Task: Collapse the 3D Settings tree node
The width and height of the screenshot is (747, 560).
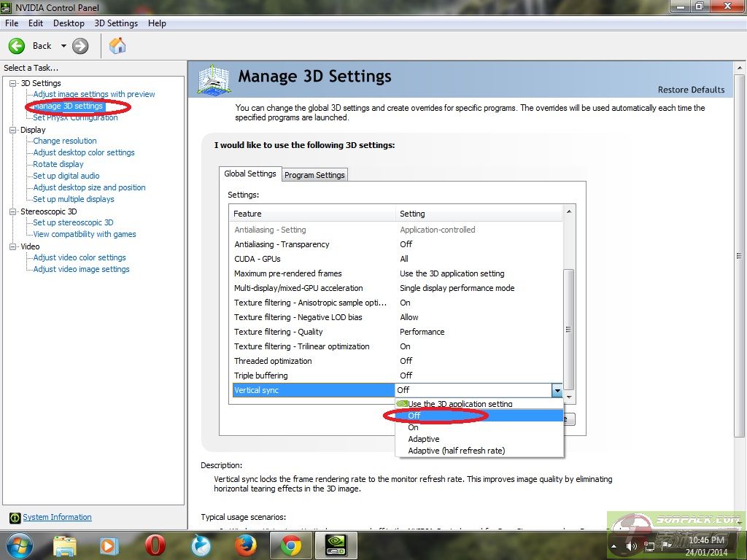Action: 13,83
